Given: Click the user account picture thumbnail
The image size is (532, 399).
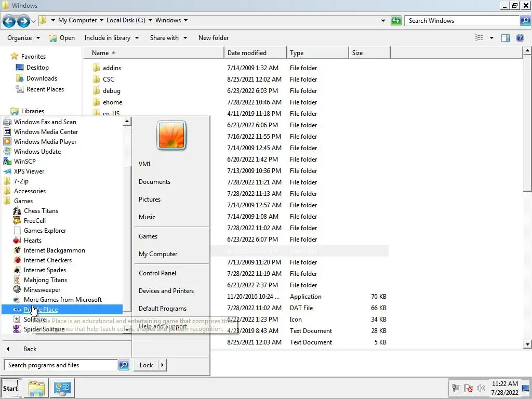Looking at the screenshot, I should click(171, 135).
